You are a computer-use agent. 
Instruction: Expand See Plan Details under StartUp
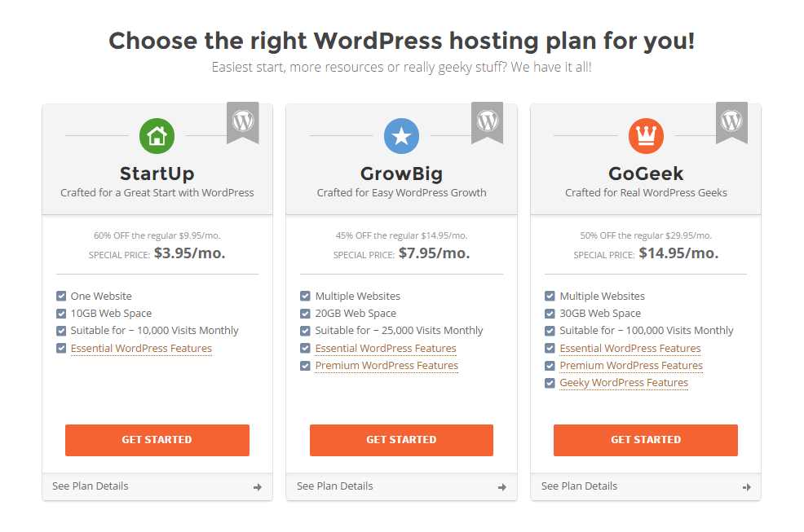click(157, 486)
